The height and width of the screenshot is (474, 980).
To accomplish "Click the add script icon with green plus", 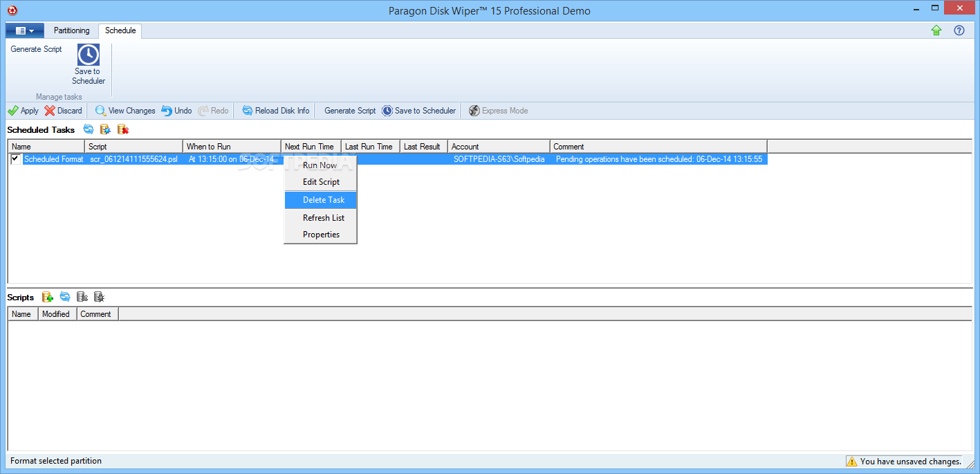I will [x=48, y=297].
